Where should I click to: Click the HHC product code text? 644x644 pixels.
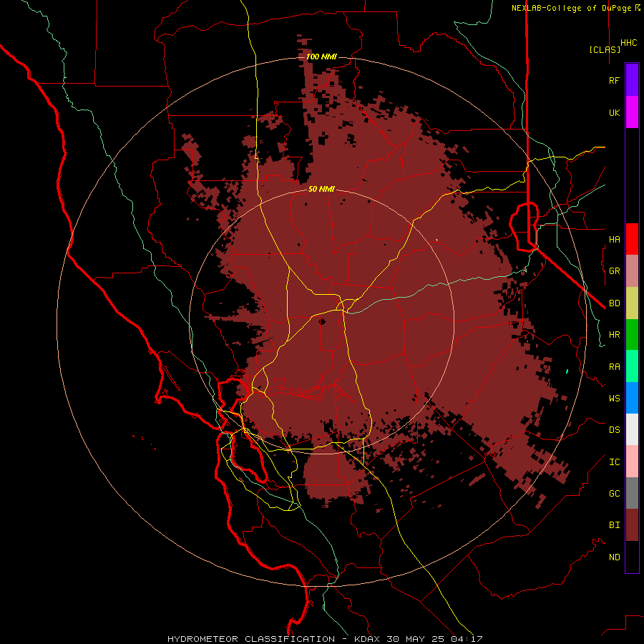629,43
